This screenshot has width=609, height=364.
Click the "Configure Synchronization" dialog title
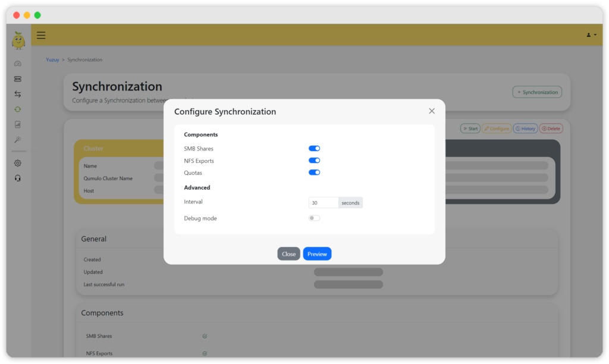click(x=225, y=111)
